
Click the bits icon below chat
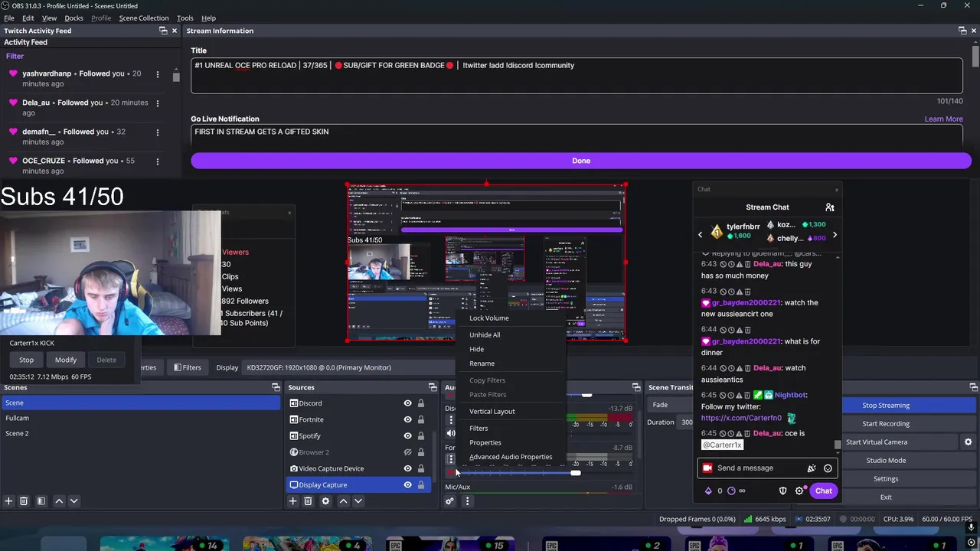[x=708, y=491]
